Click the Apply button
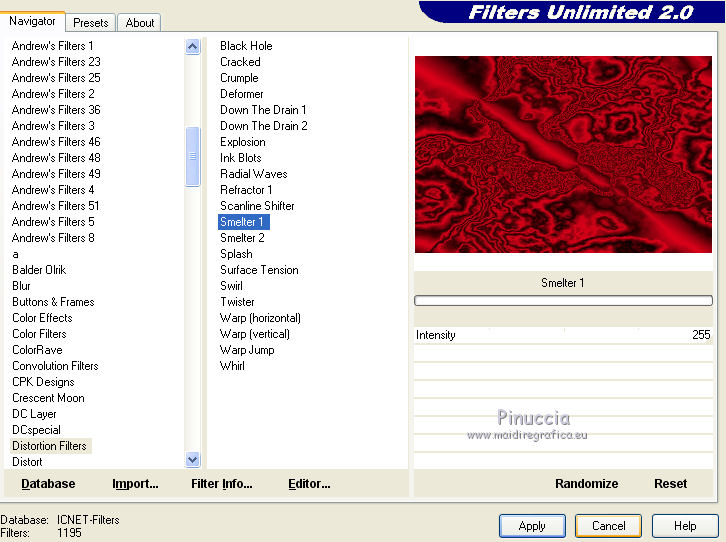726x542 pixels. [x=532, y=526]
